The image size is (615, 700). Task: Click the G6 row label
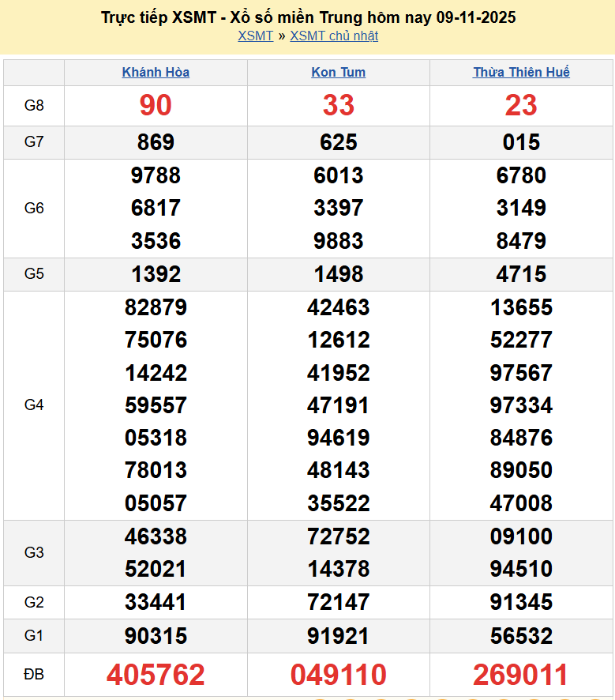[34, 209]
